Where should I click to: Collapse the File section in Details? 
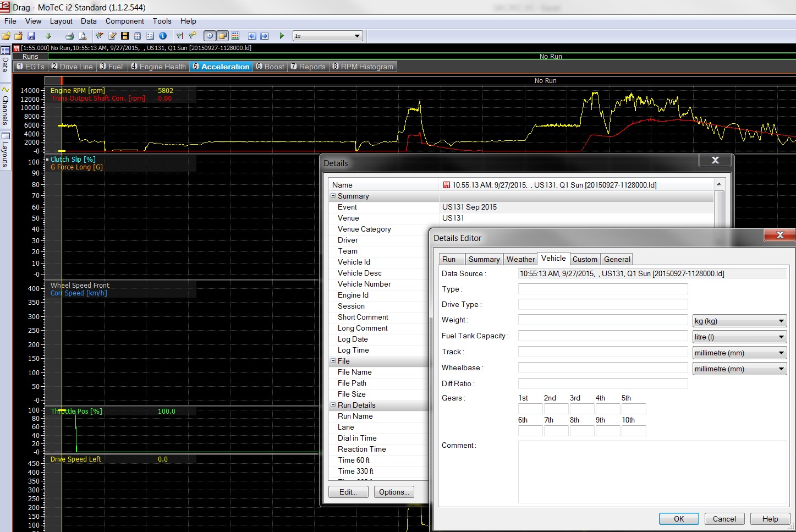click(333, 361)
